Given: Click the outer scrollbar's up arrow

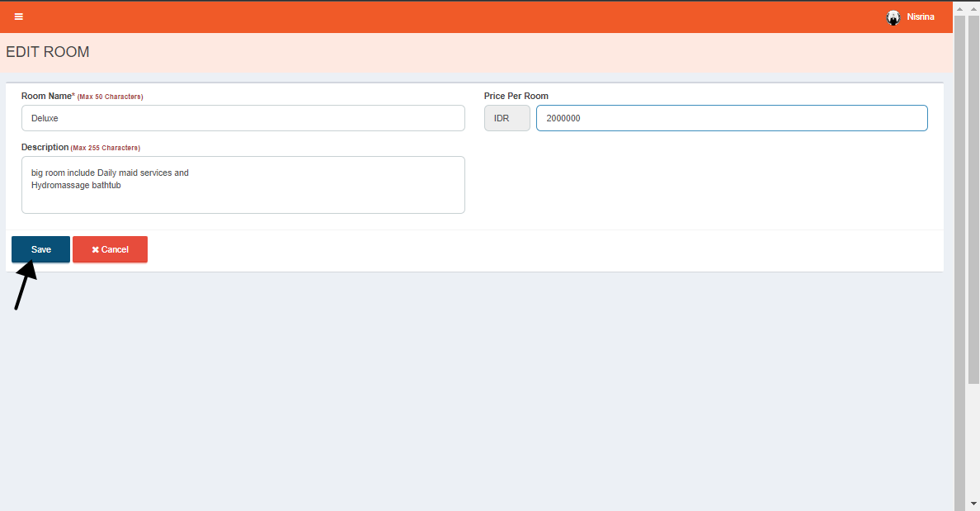Looking at the screenshot, I should coord(973,7).
